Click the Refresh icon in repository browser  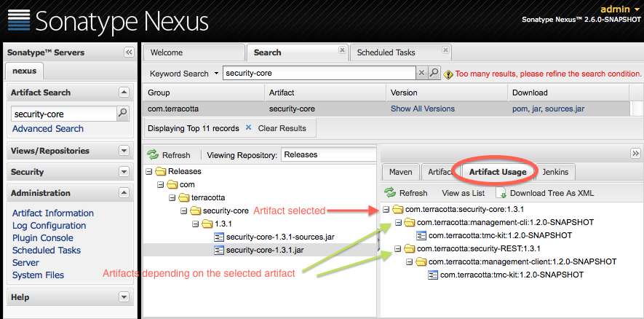click(153, 155)
